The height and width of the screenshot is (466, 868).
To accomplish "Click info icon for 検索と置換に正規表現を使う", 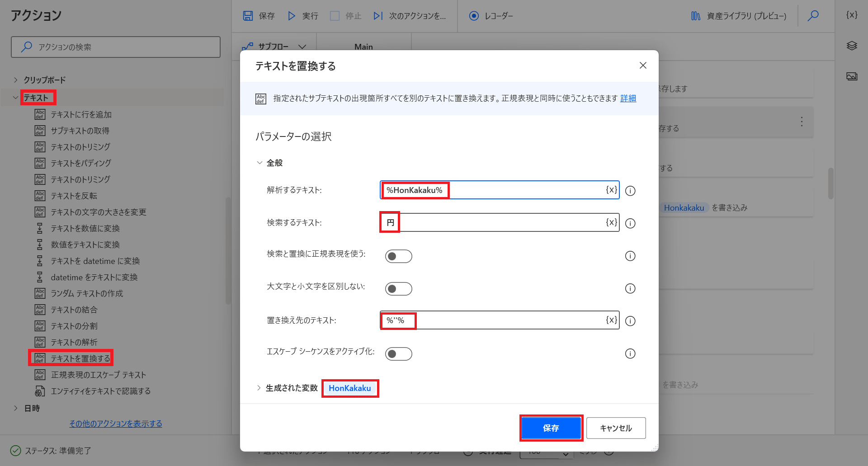I will [630, 256].
